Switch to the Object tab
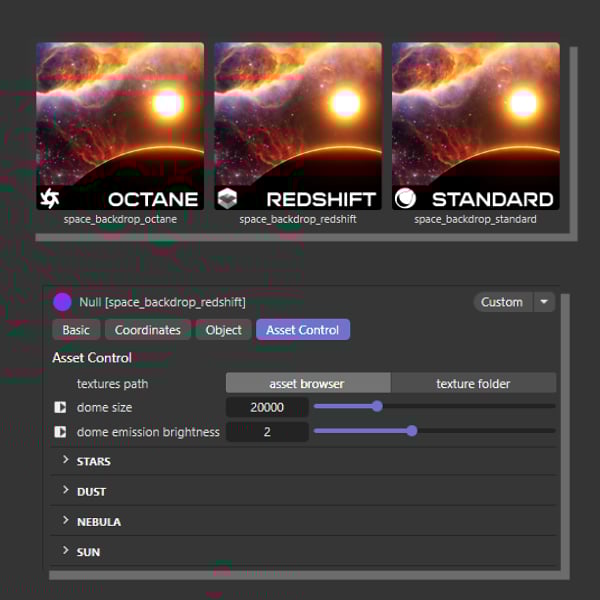Image resolution: width=600 pixels, height=600 pixels. (x=223, y=330)
